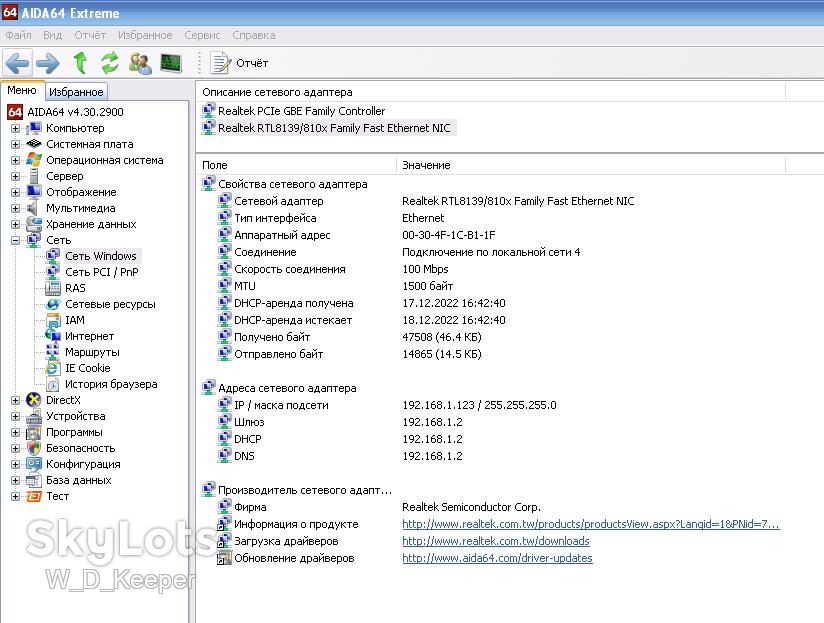Open the realtek.com.tw downloads link

pos(496,541)
